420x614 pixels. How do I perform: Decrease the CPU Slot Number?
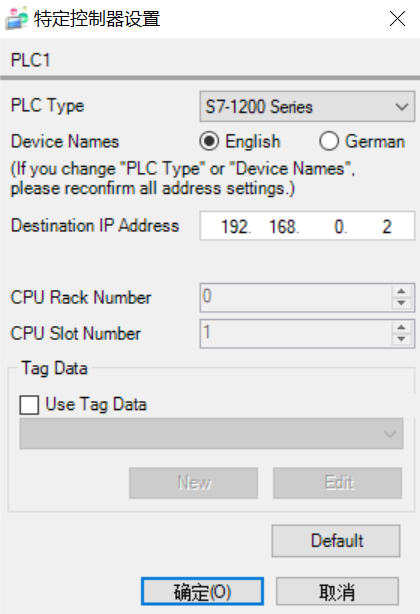(401, 339)
